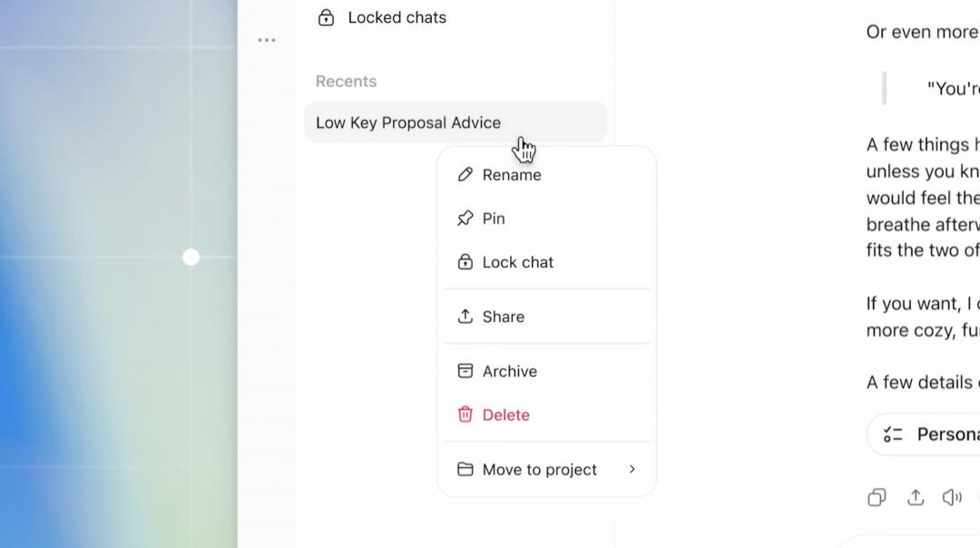
Task: Expand the Move to project submenu arrow
Action: [x=632, y=469]
